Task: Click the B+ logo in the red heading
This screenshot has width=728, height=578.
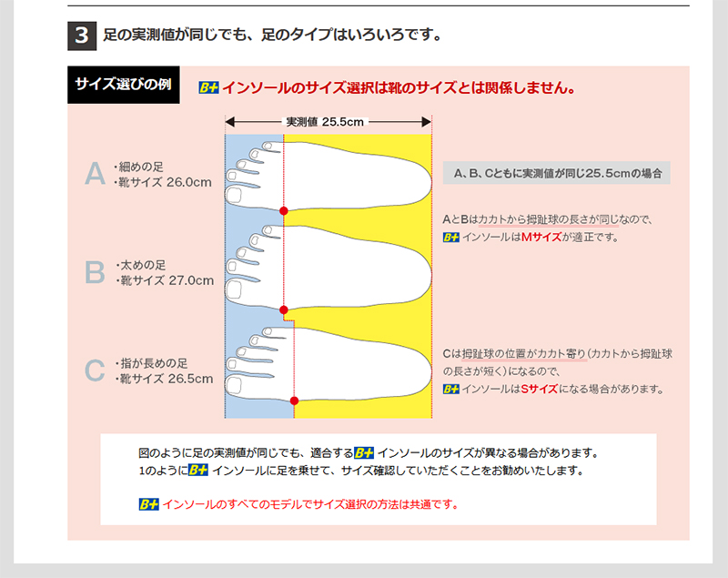Action: pos(208,89)
